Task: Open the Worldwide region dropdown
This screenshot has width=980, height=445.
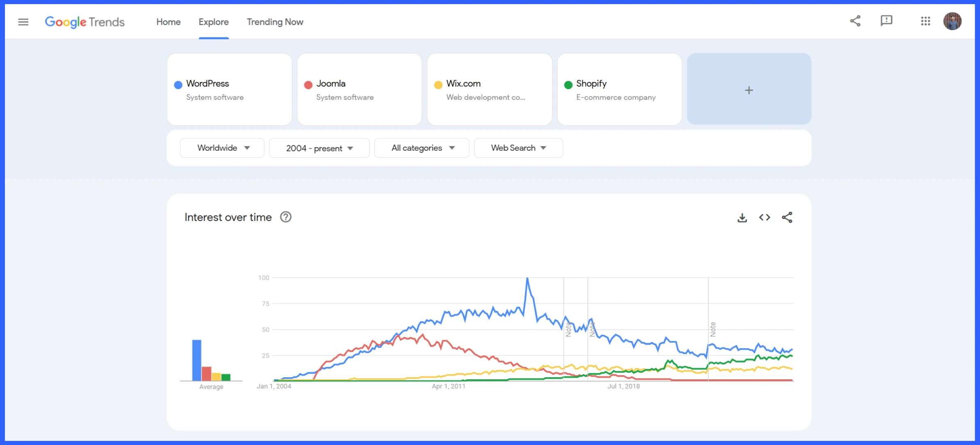Action: [222, 148]
